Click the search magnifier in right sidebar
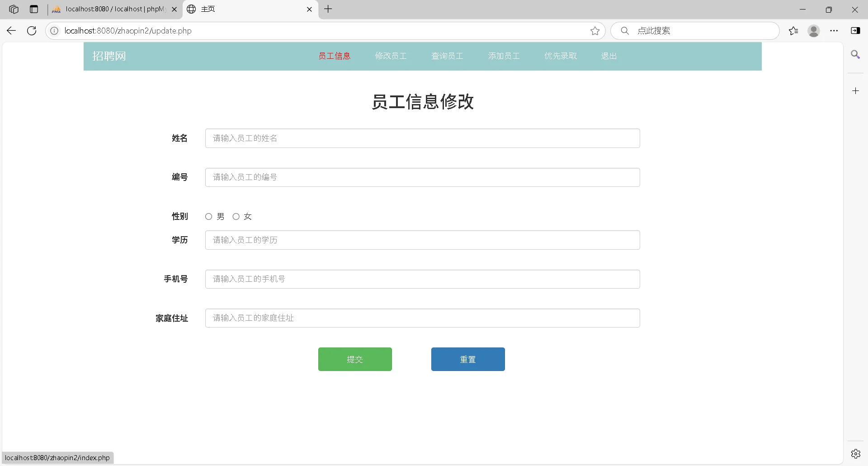The width and height of the screenshot is (868, 466). tap(856, 54)
